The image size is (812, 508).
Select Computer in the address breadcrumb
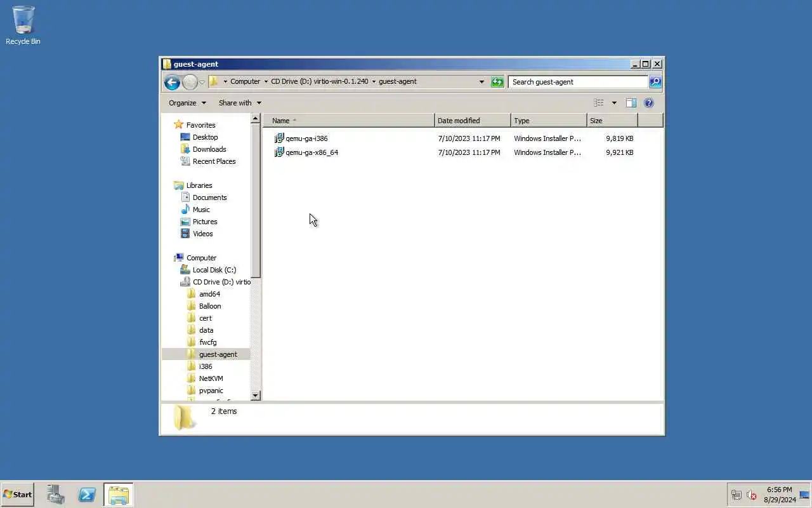245,81
